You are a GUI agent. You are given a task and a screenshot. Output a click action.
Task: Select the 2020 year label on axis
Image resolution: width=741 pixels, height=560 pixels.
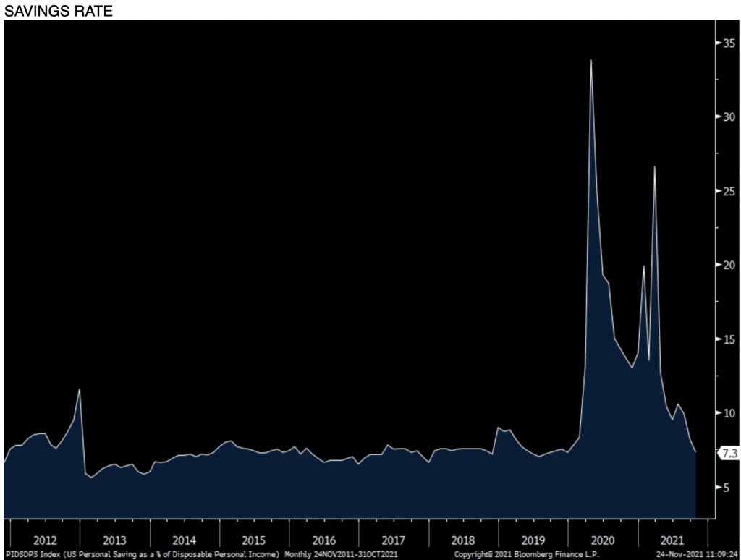[x=602, y=540]
